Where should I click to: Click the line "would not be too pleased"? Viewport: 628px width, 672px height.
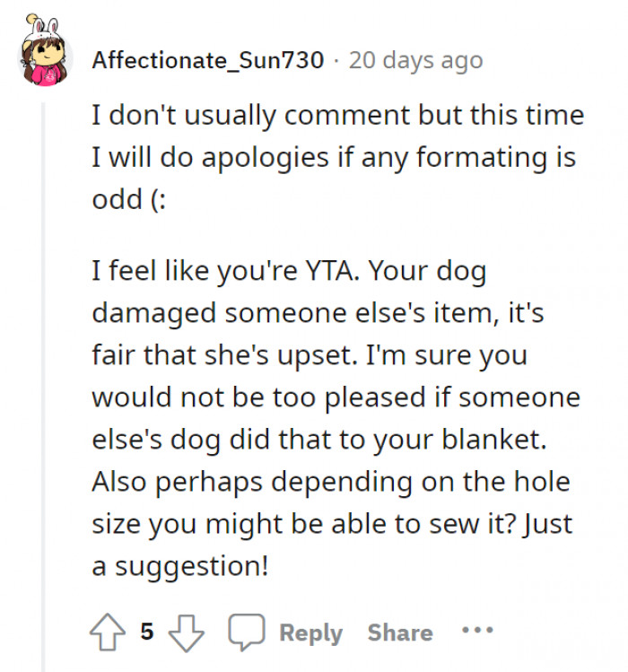336,397
